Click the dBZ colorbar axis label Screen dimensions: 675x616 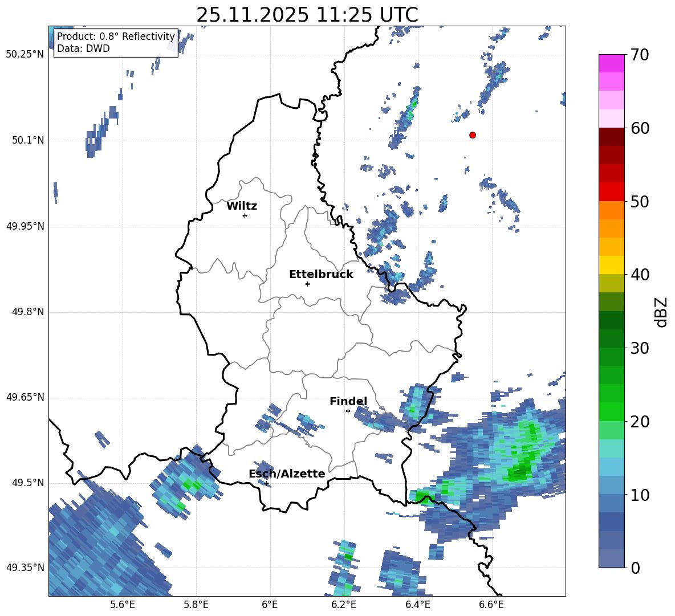click(662, 312)
